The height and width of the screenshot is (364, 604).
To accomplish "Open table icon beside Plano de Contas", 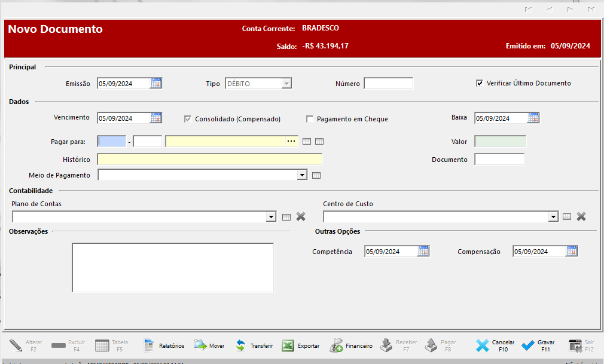I will (x=286, y=217).
